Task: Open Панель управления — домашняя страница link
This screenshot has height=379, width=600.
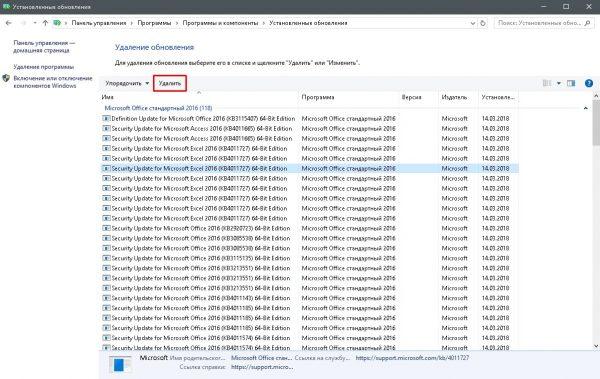Action: tap(44, 46)
